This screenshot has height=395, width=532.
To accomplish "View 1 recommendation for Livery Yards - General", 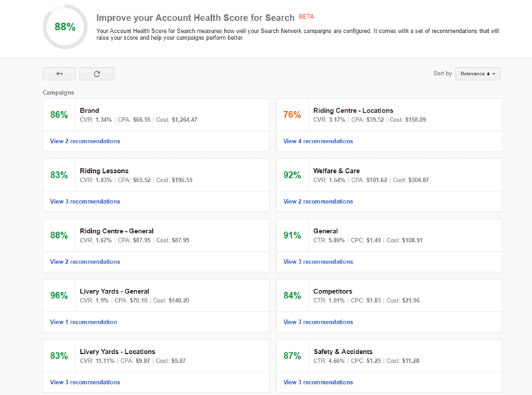I will [83, 322].
